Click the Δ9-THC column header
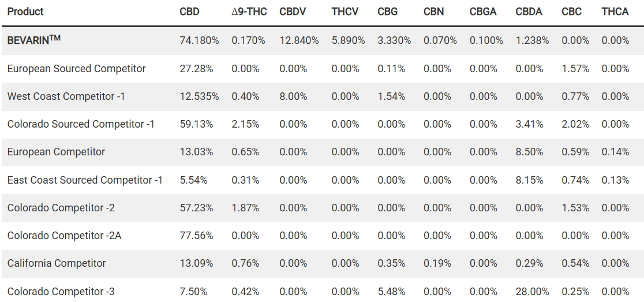Image resolution: width=644 pixels, height=302 pixels. [249, 12]
